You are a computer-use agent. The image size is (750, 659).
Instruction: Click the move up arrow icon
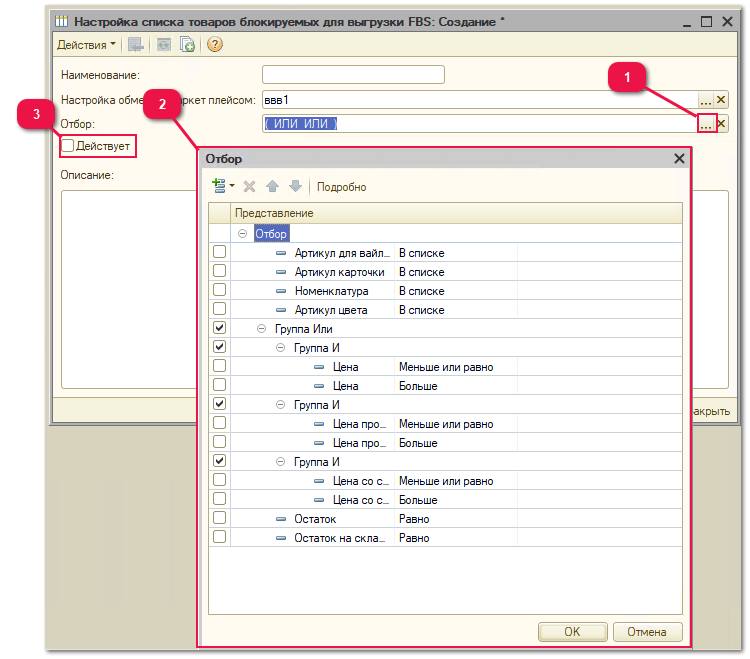click(x=272, y=186)
